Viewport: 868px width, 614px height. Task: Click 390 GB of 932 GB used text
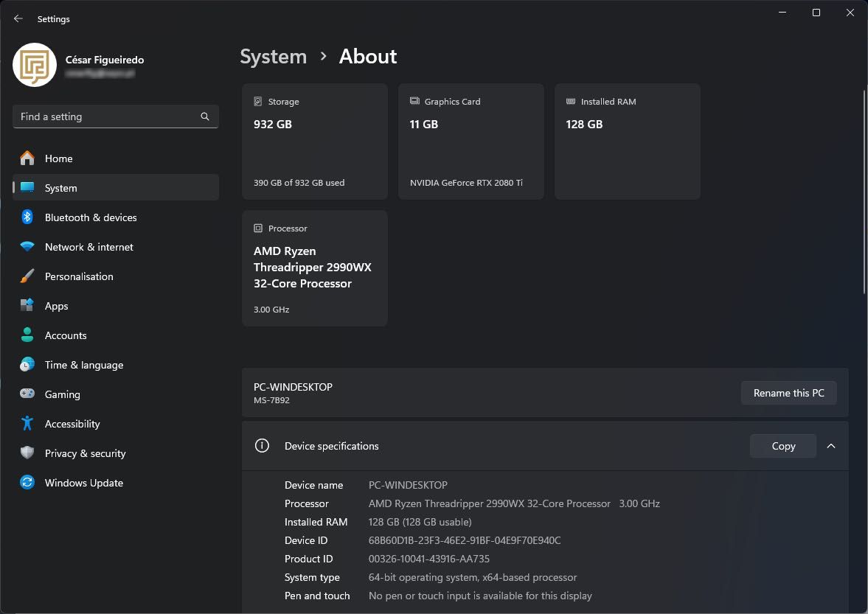(299, 183)
